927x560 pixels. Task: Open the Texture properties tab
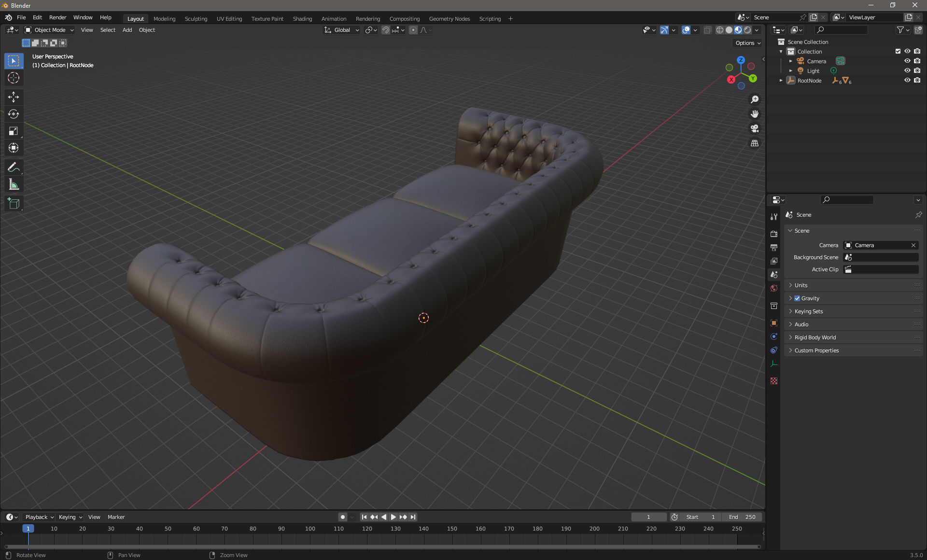(x=774, y=381)
